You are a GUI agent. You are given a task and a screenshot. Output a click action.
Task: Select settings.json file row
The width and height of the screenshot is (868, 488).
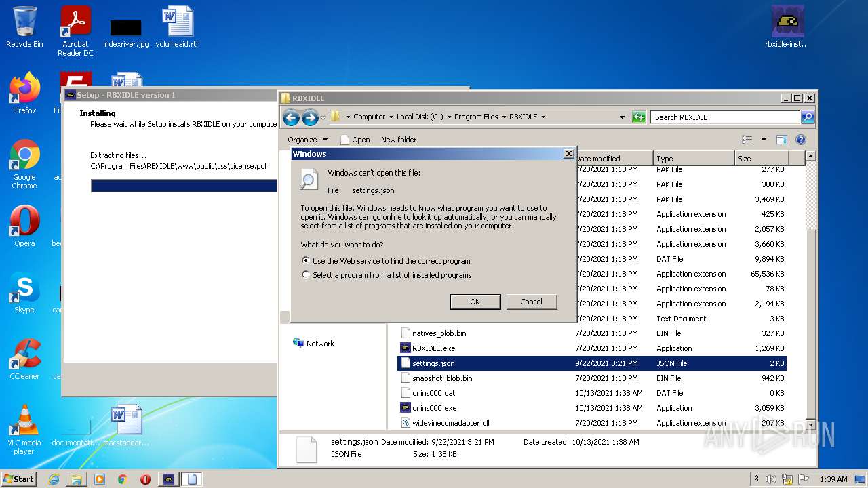pyautogui.click(x=591, y=363)
